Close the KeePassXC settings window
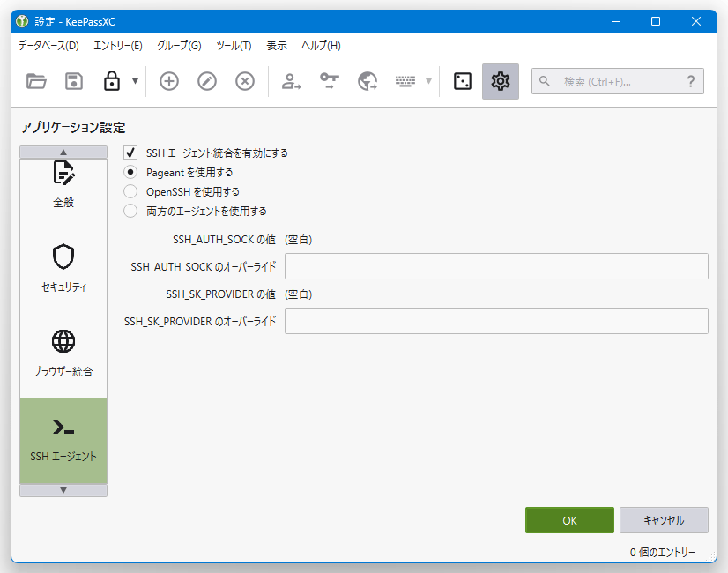This screenshot has height=573, width=728. pyautogui.click(x=696, y=21)
